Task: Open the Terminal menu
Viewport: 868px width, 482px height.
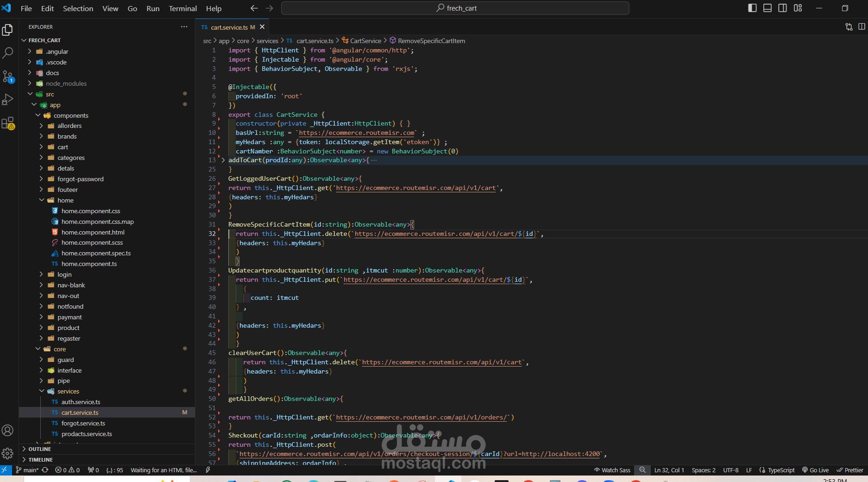Action: tap(182, 8)
